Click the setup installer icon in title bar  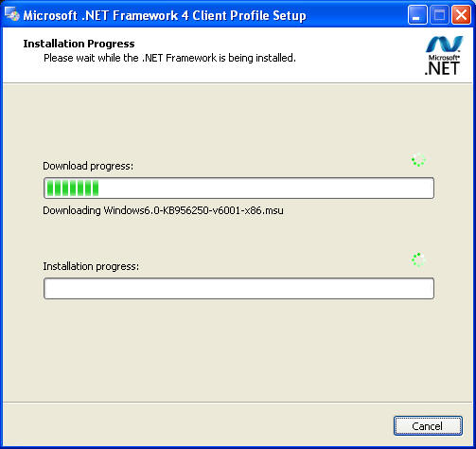tap(12, 14)
